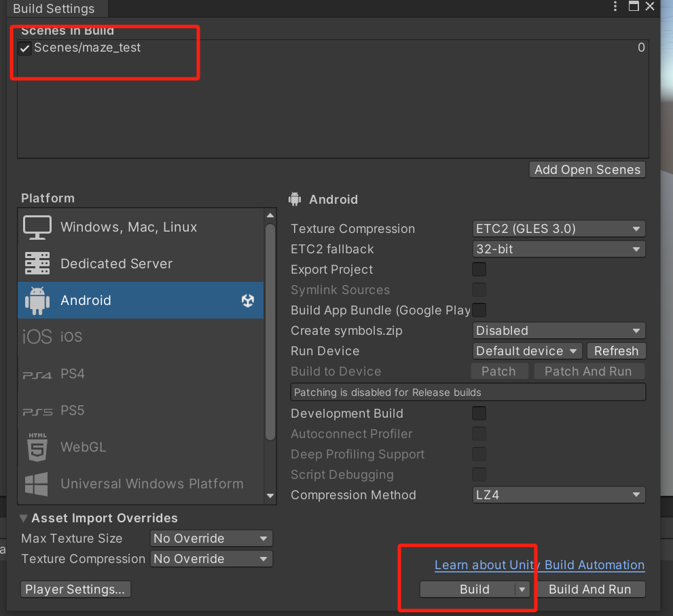
Task: Open the Build button dropdown arrow
Action: 522,590
